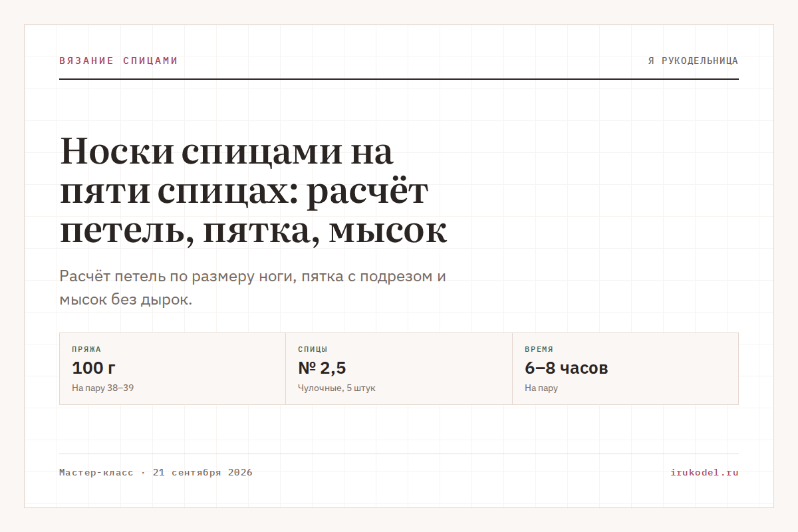Viewport: 798px width, 532px height.
Task: Click the '6–8 часов' time value
Action: tap(567, 368)
